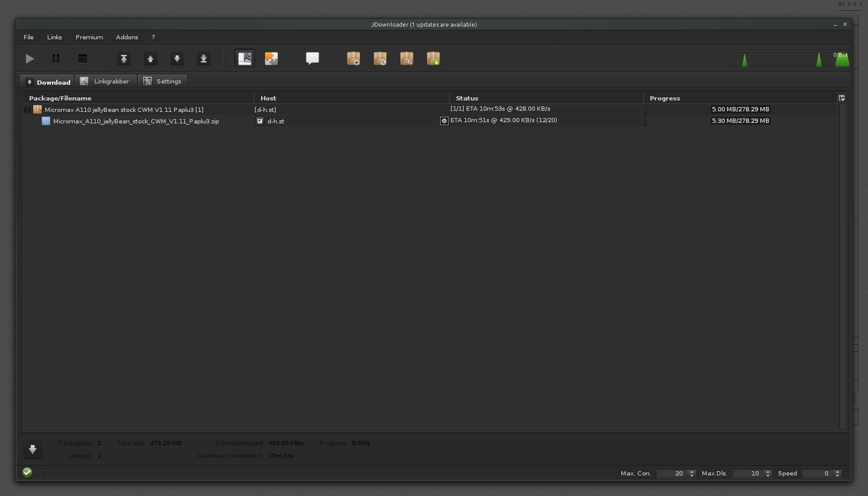The width and height of the screenshot is (868, 496).
Task: Decrease Speed limit with down arrow
Action: 837,475
